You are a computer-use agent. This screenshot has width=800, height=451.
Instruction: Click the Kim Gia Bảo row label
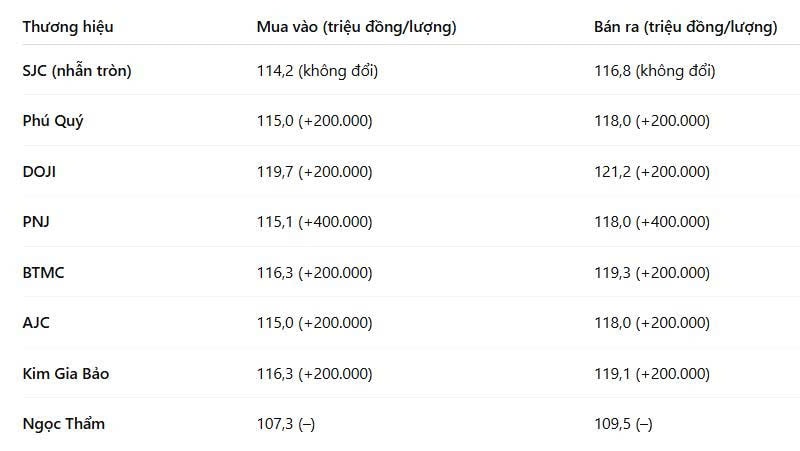66,373
